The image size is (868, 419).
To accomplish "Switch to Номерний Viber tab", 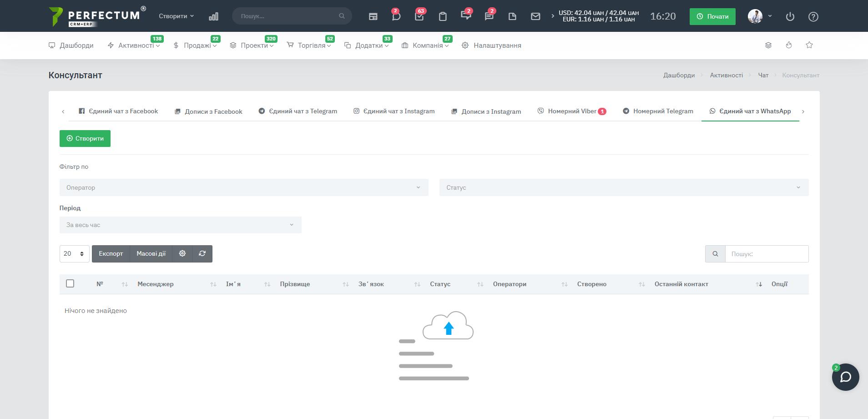I will 572,111.
